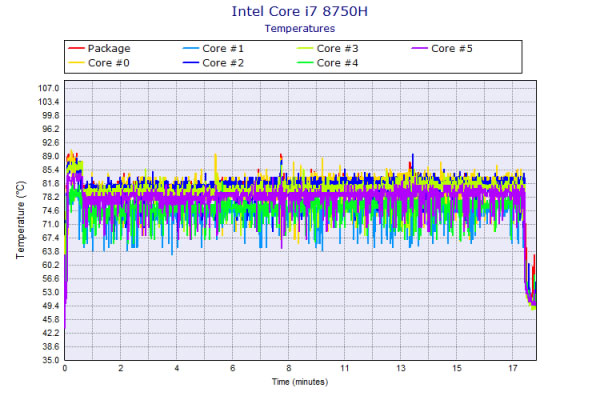Click the 49.4 y-axis value
Viewport: 600px width, 400px height.
(x=50, y=306)
